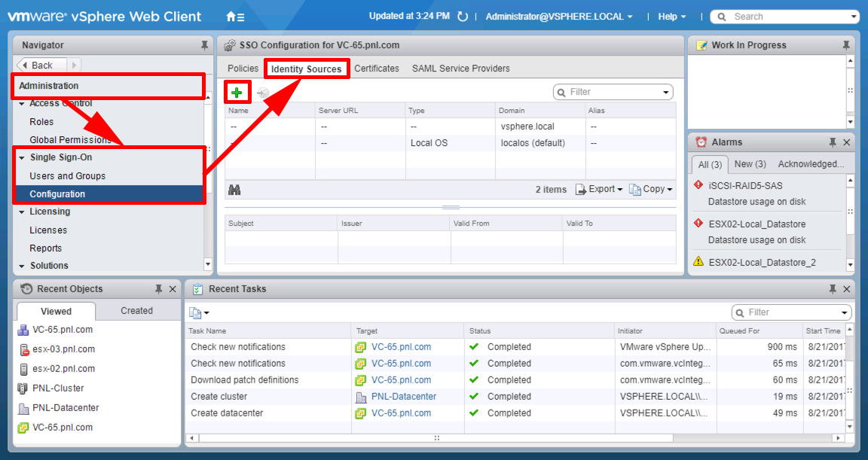
Task: Close the Alarms panel
Action: 846,142
